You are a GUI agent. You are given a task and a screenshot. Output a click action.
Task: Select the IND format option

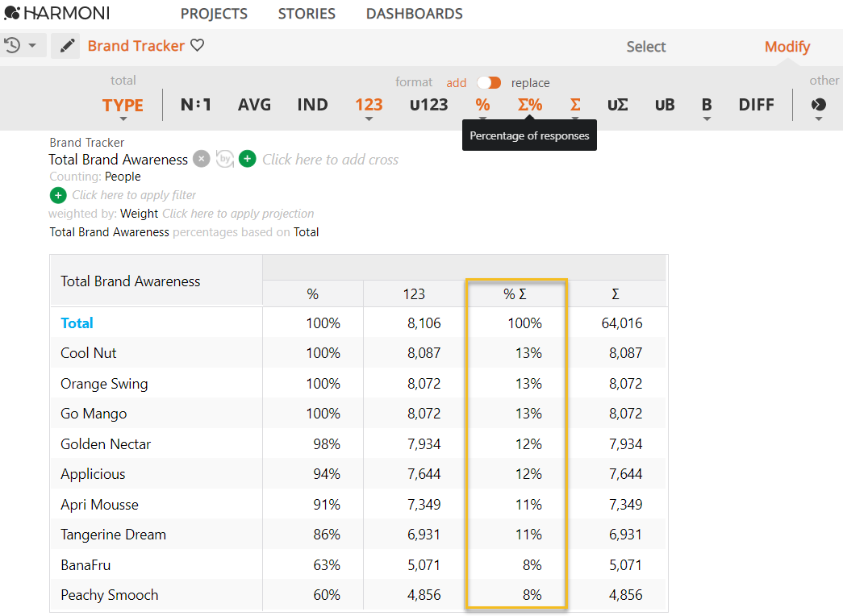tap(312, 105)
